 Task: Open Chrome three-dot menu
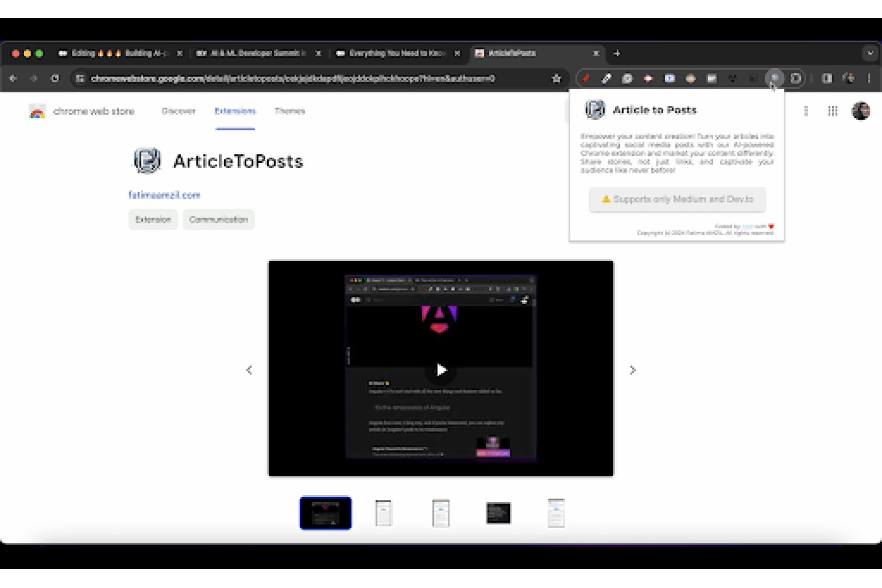(869, 78)
